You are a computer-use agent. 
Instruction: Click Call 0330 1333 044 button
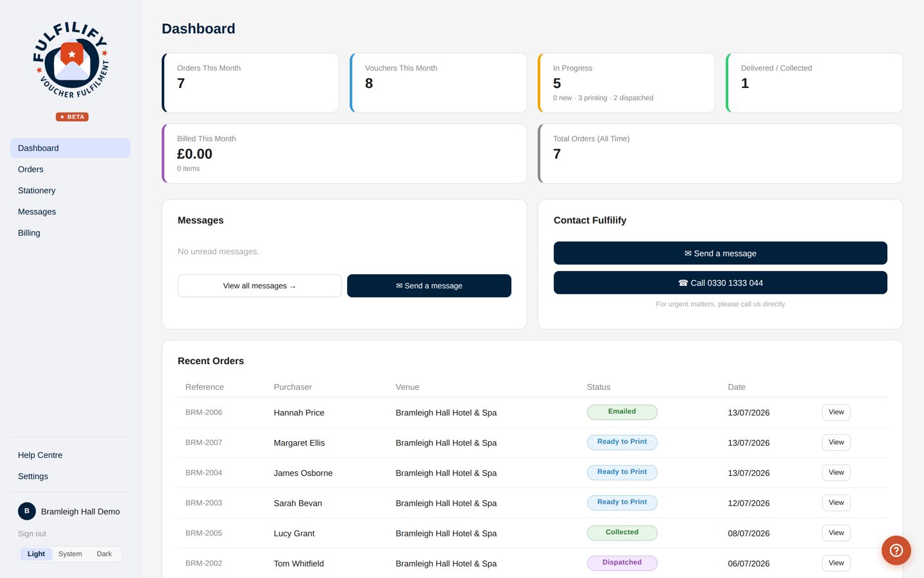click(721, 283)
